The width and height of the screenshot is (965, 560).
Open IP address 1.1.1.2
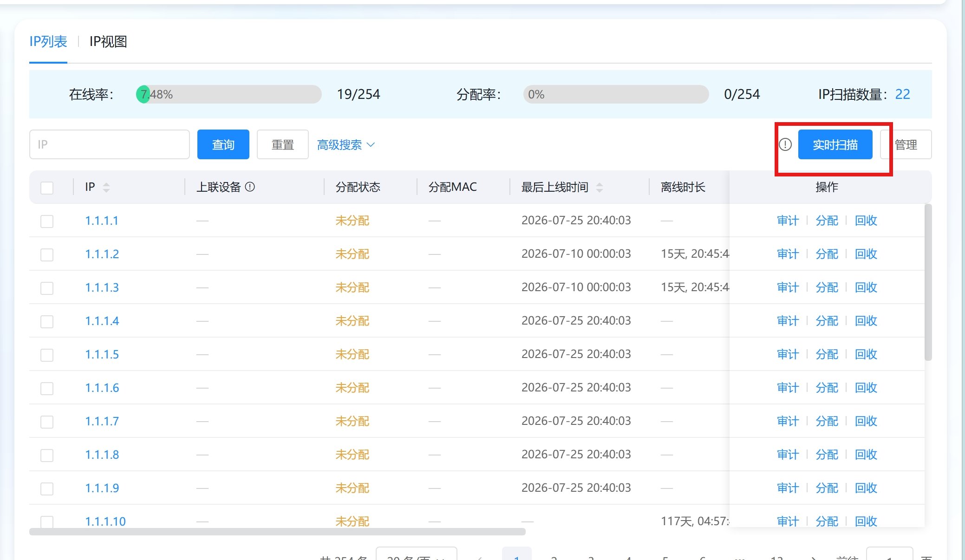click(102, 254)
